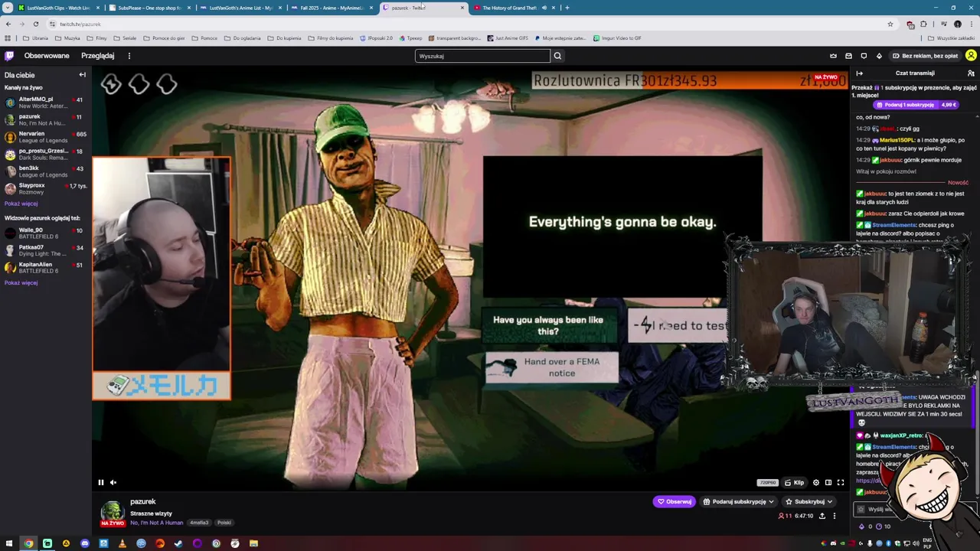This screenshot has height=551, width=980.
Task: Open the three-dot more menu in Twitch header
Action: [x=129, y=56]
